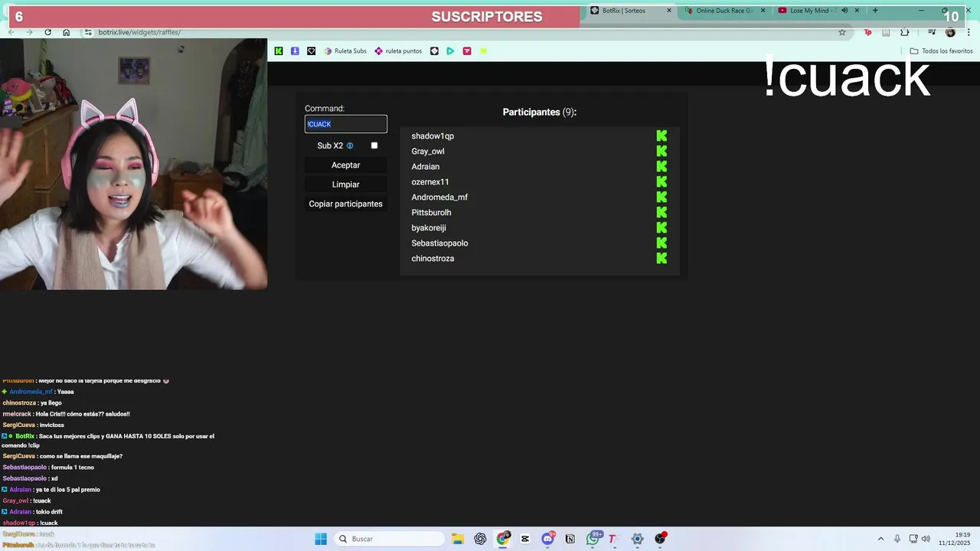
Task: Click the Kick icon next to Gray_owl
Action: coord(661,151)
